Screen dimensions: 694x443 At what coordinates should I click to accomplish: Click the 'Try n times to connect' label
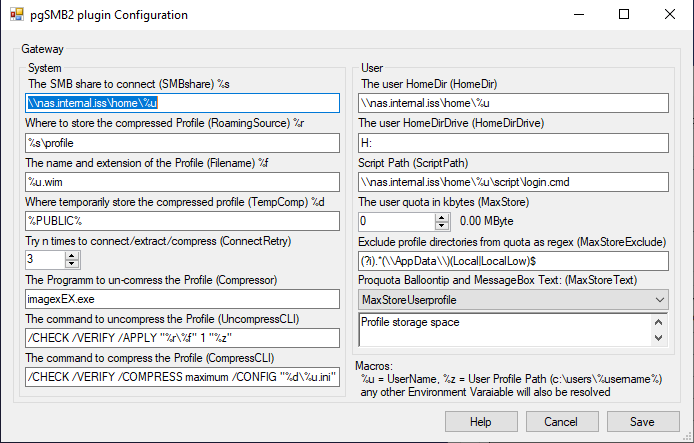(x=158, y=241)
